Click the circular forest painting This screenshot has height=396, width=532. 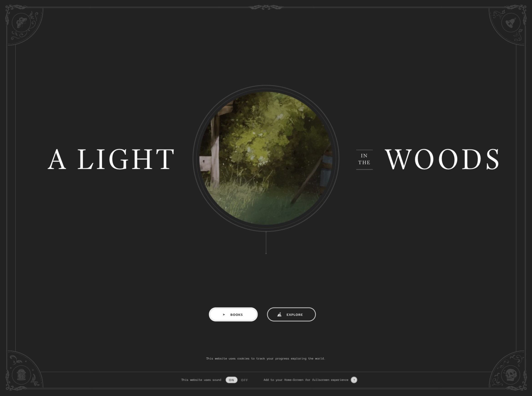coord(266,158)
